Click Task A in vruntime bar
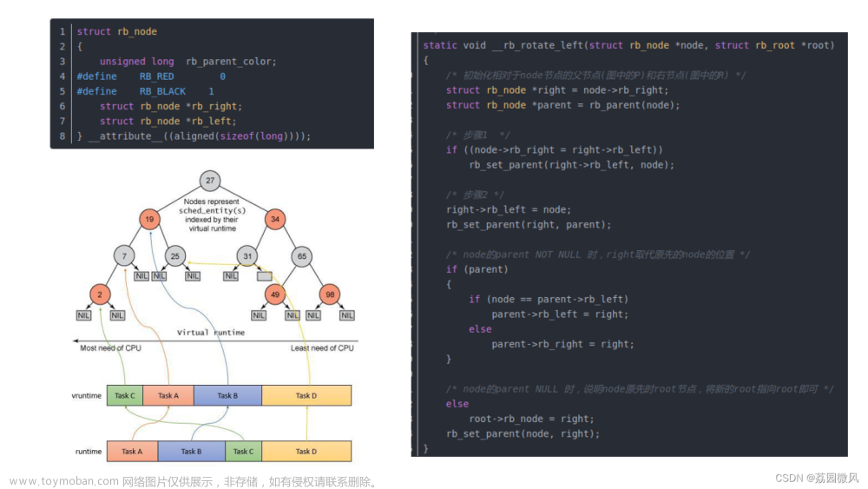Screen dimensions: 868x489 (168, 395)
